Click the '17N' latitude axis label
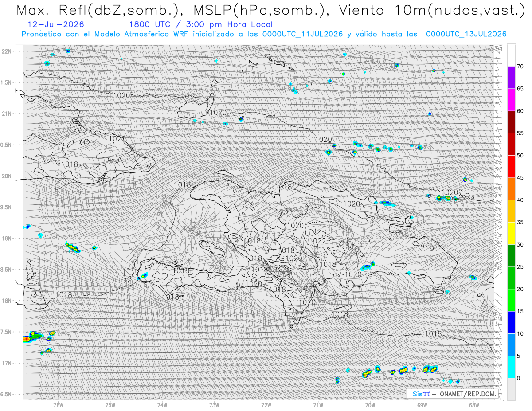This screenshot has width=532, height=411. pyautogui.click(x=7, y=363)
